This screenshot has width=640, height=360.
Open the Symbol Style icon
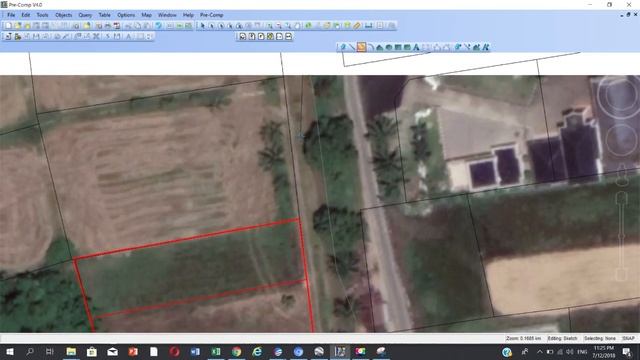458,47
